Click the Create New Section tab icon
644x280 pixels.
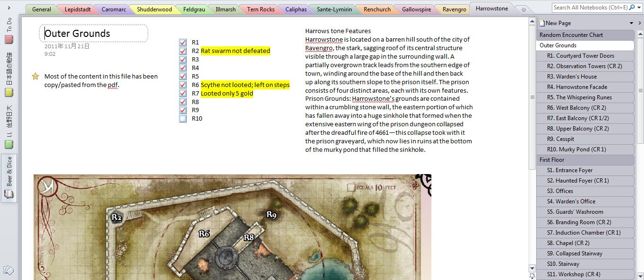[x=523, y=9]
